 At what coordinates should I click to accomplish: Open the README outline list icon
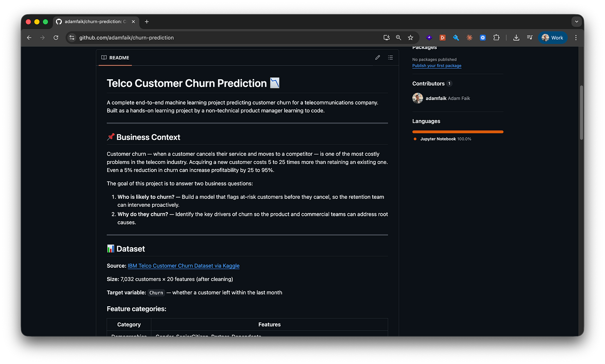click(390, 57)
